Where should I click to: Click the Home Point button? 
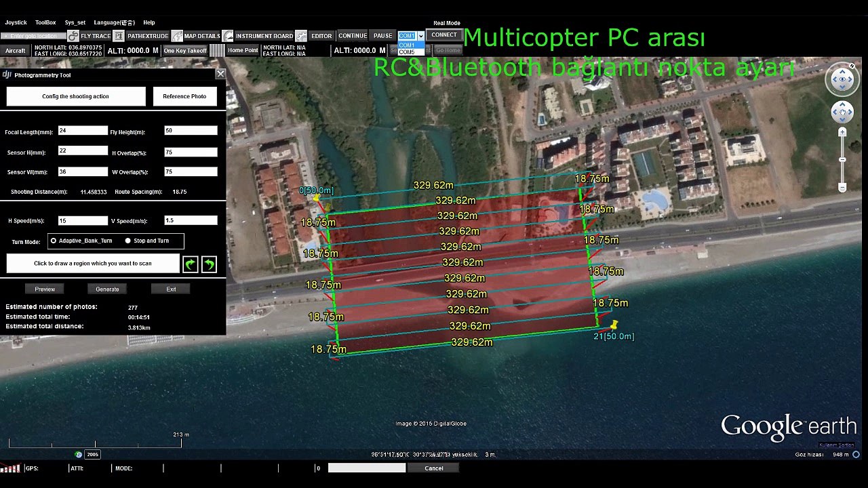(x=243, y=50)
